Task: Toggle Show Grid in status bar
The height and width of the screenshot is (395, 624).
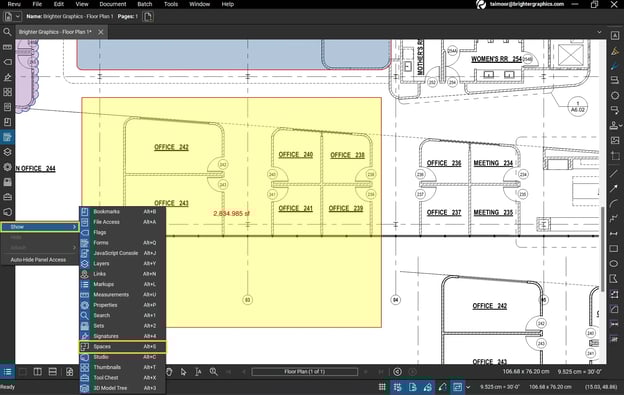Action: click(x=382, y=387)
